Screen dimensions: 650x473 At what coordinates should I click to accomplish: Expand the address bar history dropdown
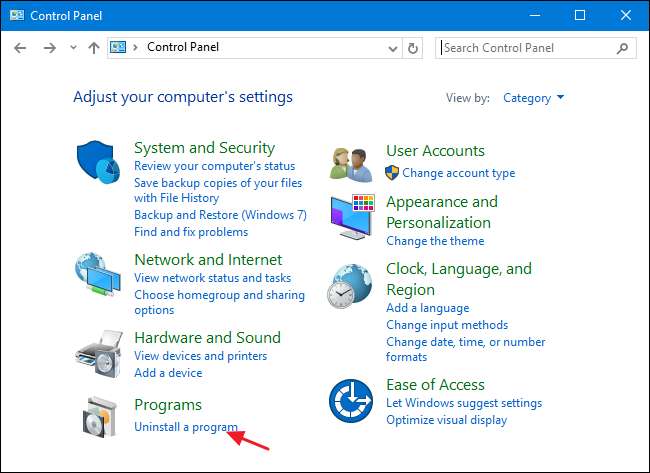pyautogui.click(x=390, y=48)
